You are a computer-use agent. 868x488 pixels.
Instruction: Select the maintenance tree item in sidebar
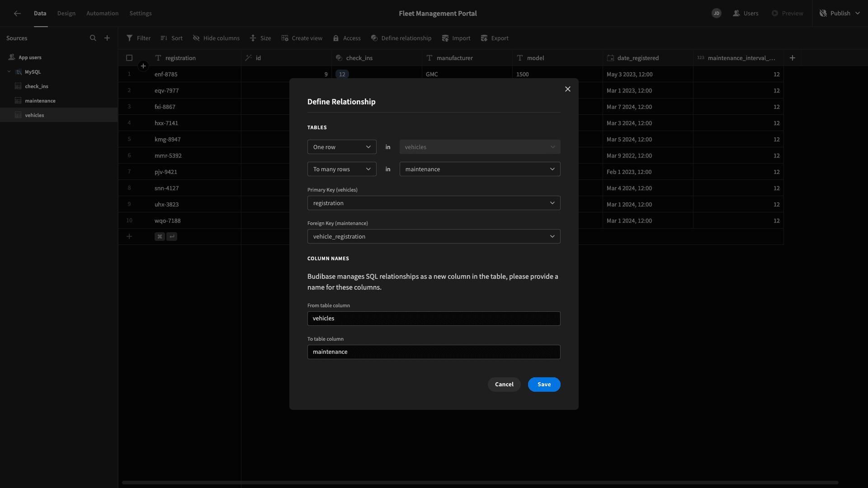pyautogui.click(x=40, y=100)
